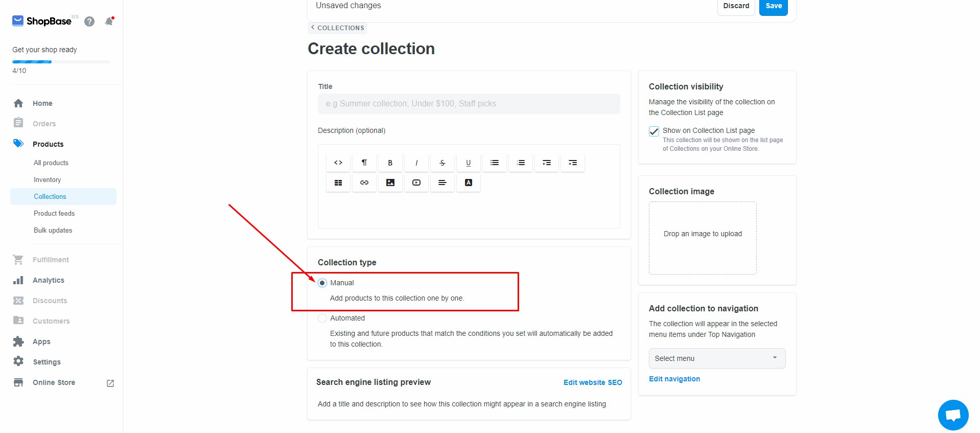Choose the Automated collection type
This screenshot has width=980, height=433.
pyautogui.click(x=322, y=318)
